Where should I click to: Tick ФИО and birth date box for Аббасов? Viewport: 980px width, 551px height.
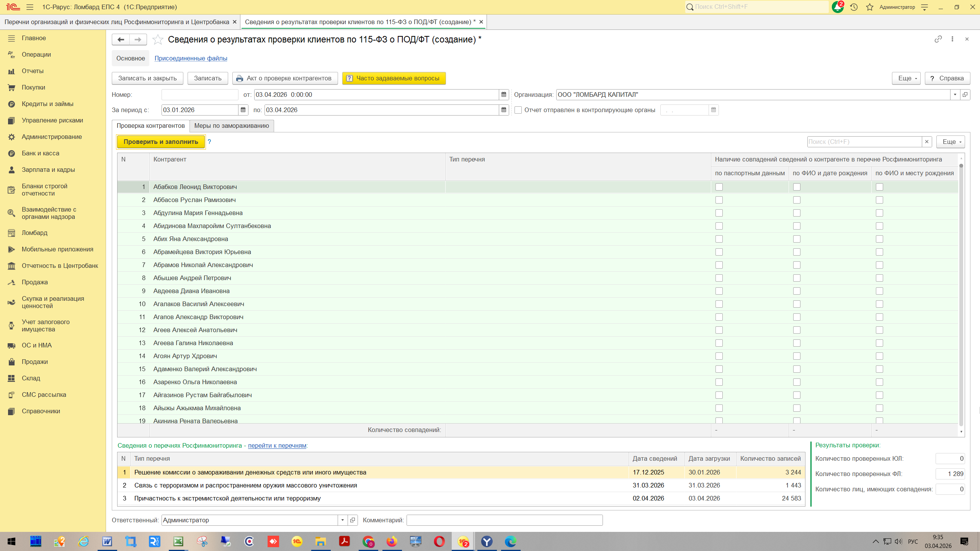coord(797,200)
